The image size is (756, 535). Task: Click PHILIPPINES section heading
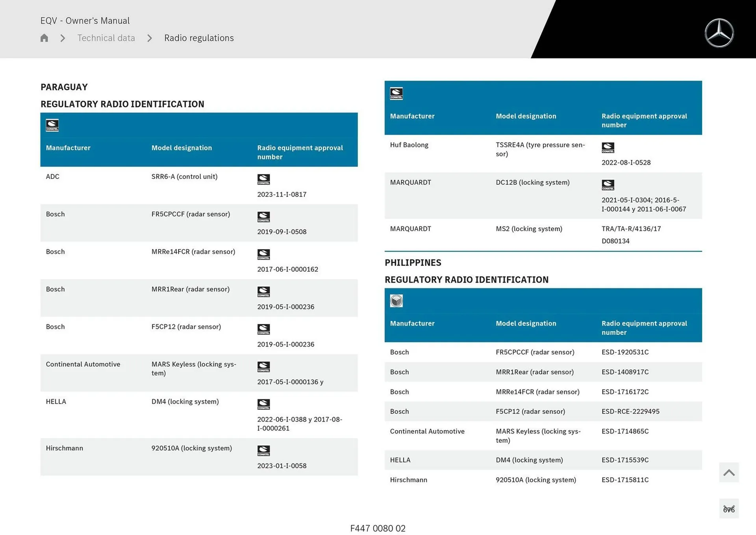(413, 263)
